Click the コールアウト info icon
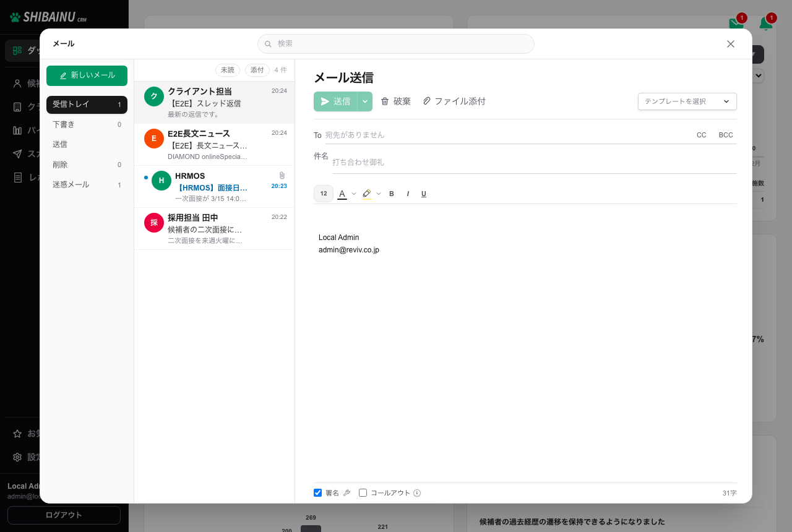The height and width of the screenshot is (532, 792). (x=417, y=493)
